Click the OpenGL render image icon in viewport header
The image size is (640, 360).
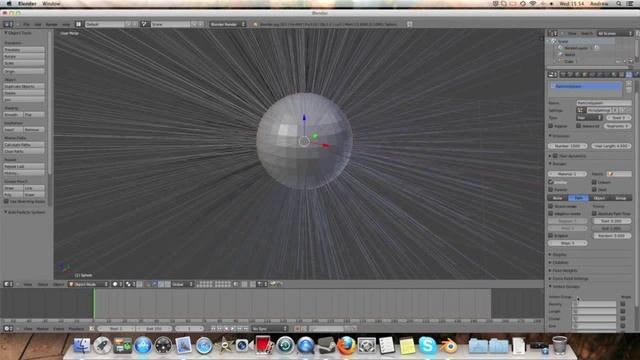coord(273,284)
